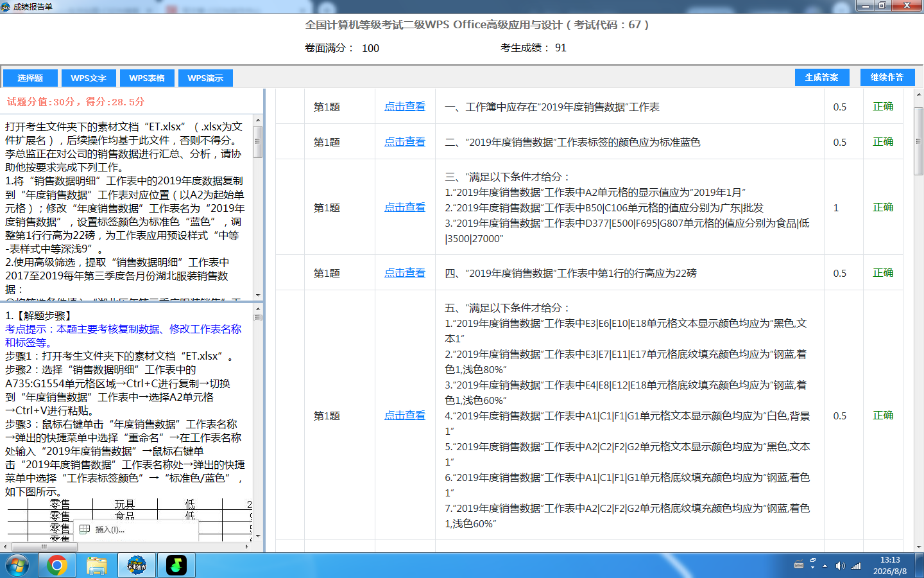Screen dimensions: 924x578
Task: Click the down arrow of the 解题步骤 panel scrollbar
Action: point(258,536)
